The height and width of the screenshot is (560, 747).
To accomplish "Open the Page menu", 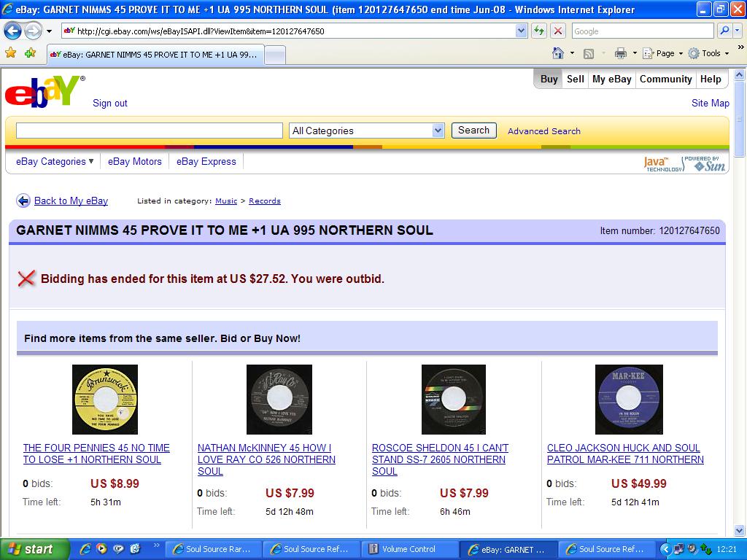I will [x=662, y=53].
